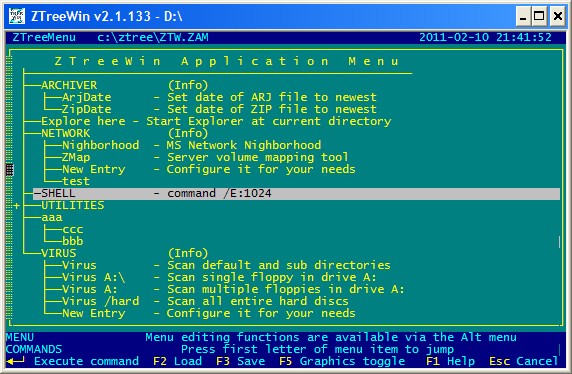Image resolution: width=572 pixels, height=374 pixels.
Task: Click the ZTreeWin title bar app icon
Action: click(17, 16)
